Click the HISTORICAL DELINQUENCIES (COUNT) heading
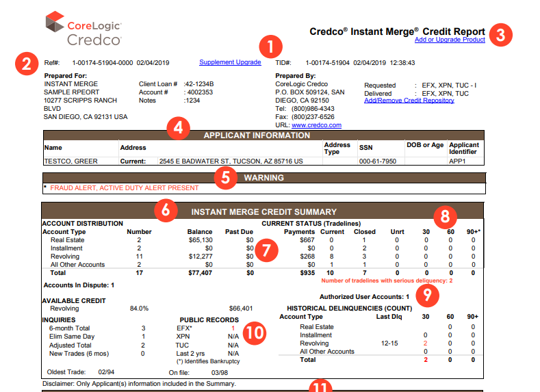This screenshot has height=392, width=540. pyautogui.click(x=350, y=309)
